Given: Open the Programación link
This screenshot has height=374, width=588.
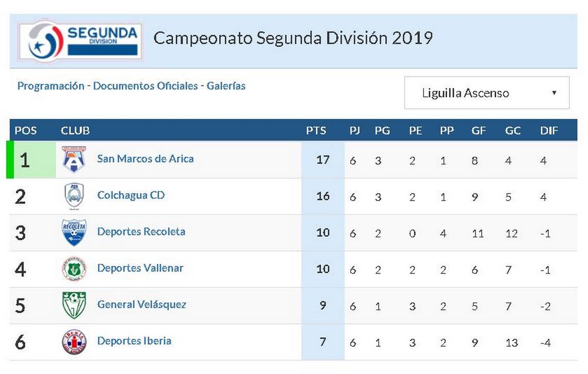Looking at the screenshot, I should click(51, 86).
